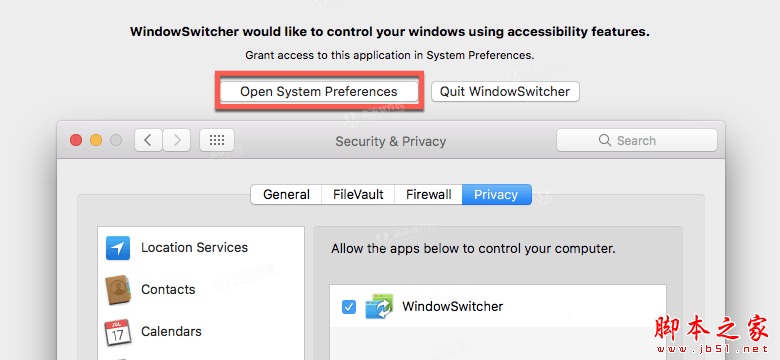Go back with the left chevron button

click(x=148, y=140)
